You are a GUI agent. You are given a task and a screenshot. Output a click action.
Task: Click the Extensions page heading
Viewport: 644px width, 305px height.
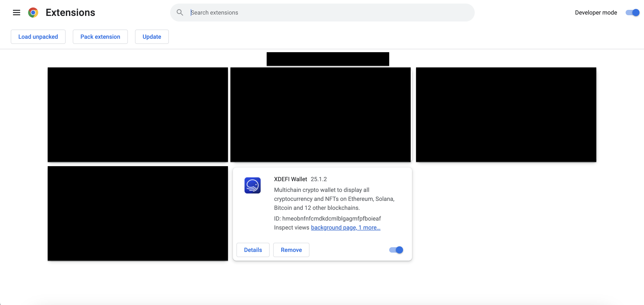coord(70,13)
